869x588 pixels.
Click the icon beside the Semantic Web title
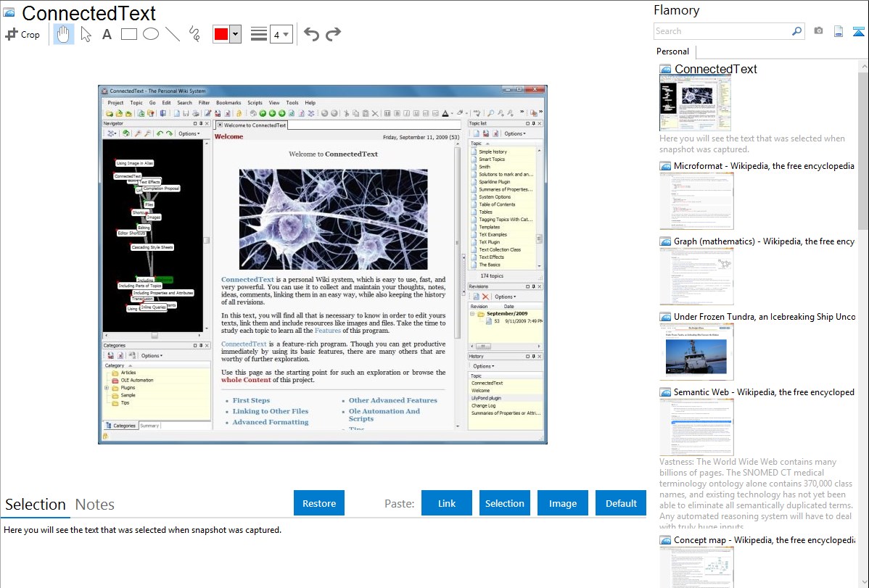click(665, 392)
